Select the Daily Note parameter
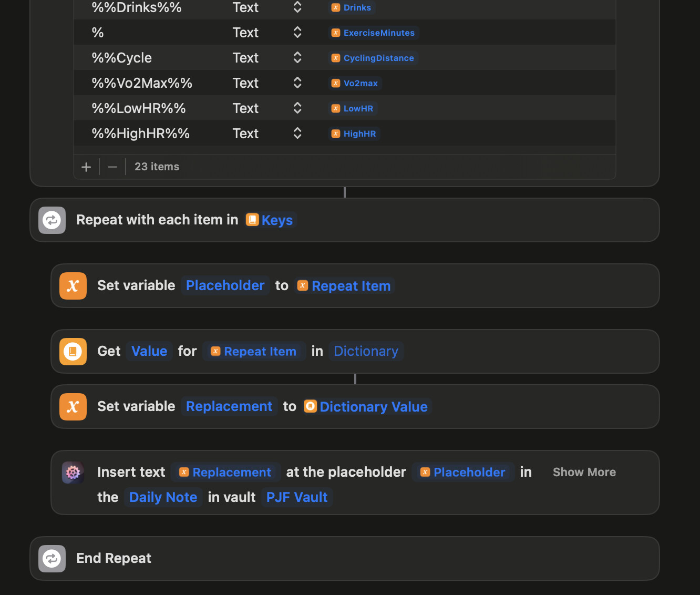 click(x=163, y=497)
